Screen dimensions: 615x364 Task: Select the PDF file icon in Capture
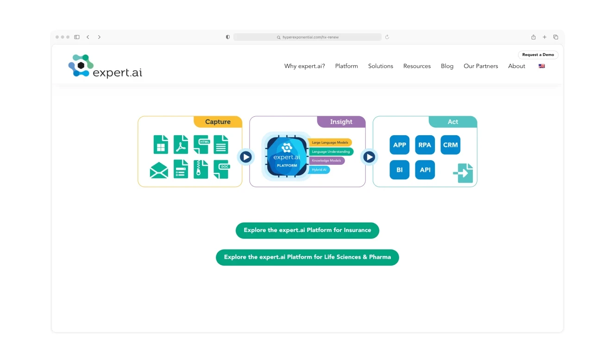(181, 144)
